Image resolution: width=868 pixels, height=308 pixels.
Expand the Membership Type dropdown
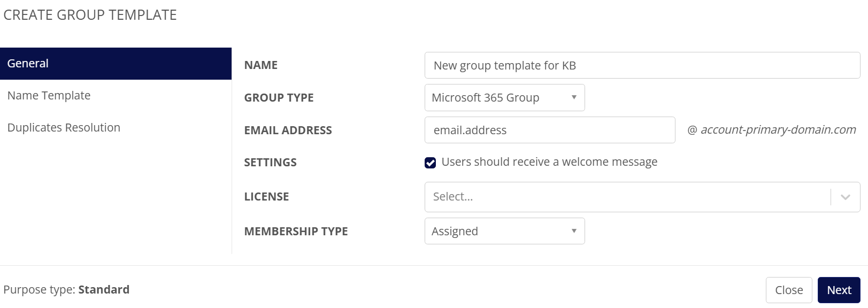(x=504, y=231)
